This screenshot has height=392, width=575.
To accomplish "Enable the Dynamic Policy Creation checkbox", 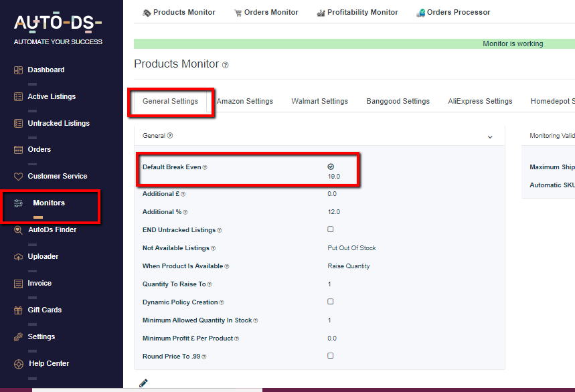I will click(331, 301).
